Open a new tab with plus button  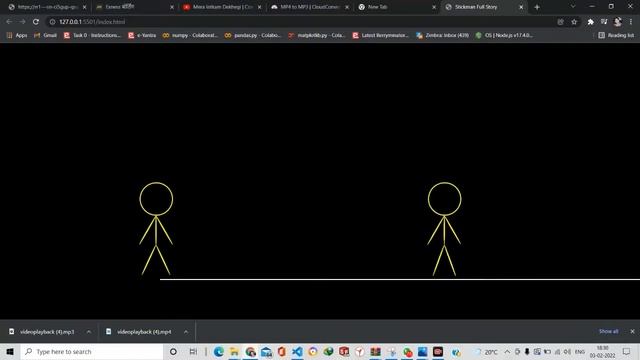coord(537,7)
